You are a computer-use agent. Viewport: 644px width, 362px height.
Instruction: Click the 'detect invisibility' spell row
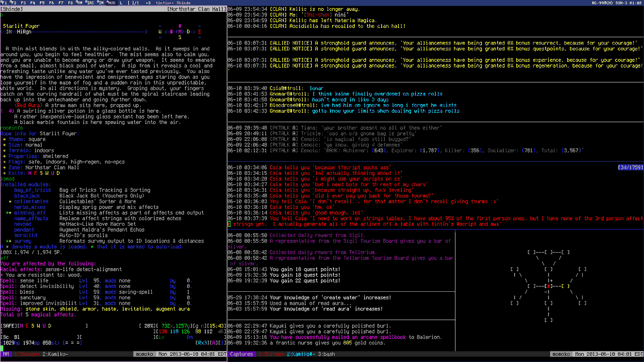point(97,286)
